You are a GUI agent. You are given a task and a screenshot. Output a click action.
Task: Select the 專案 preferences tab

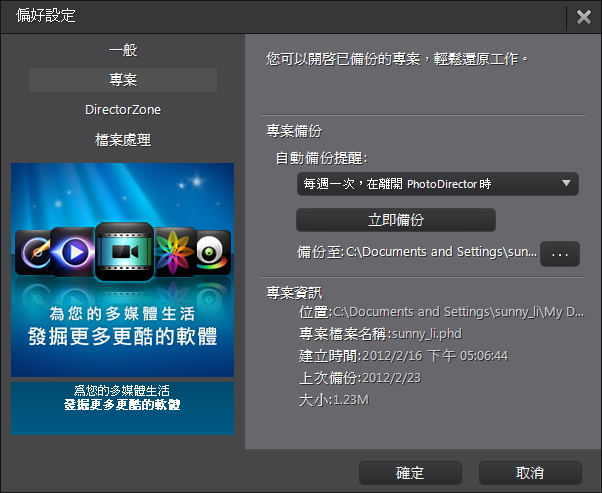pyautogui.click(x=123, y=80)
